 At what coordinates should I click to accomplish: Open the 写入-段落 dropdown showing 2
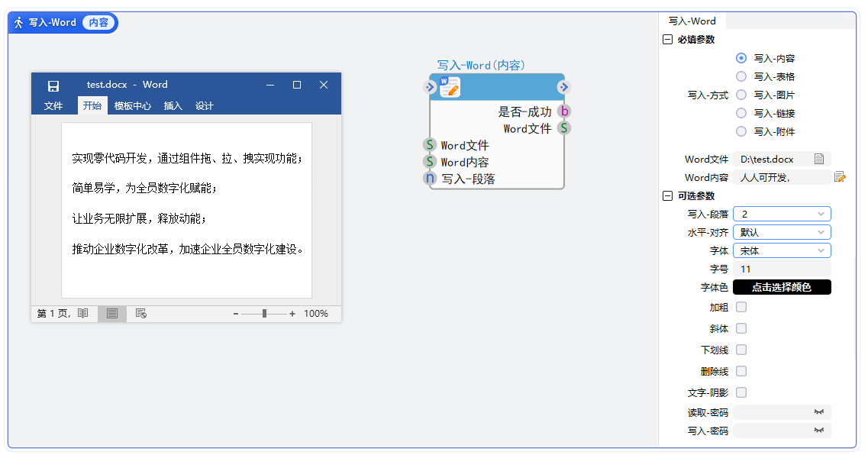782,214
